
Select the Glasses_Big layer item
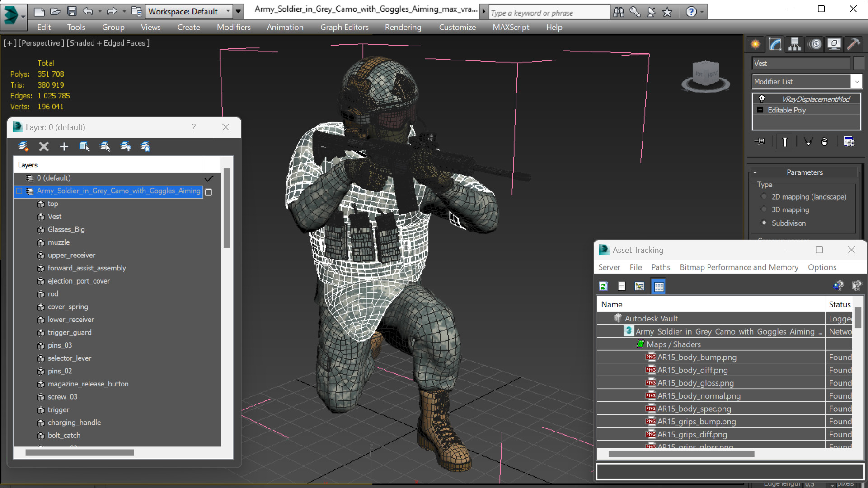[66, 229]
